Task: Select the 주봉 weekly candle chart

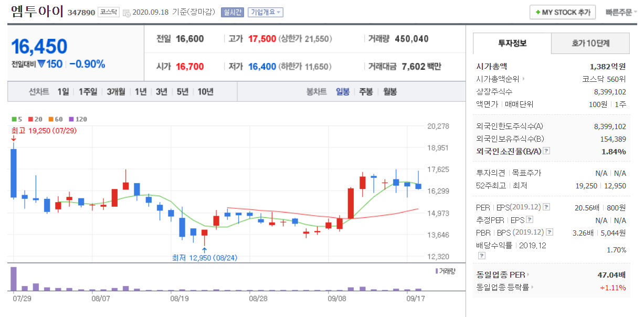Action: [x=366, y=92]
